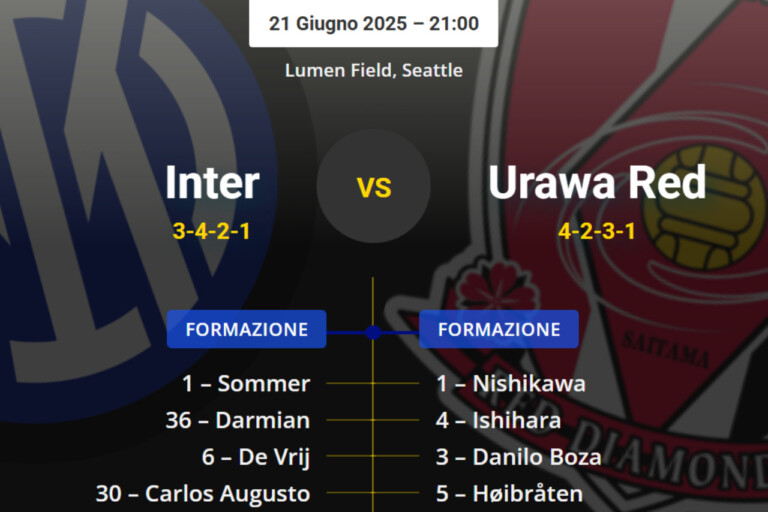Select player 1 – Sommer
The image size is (768, 512).
click(x=246, y=383)
